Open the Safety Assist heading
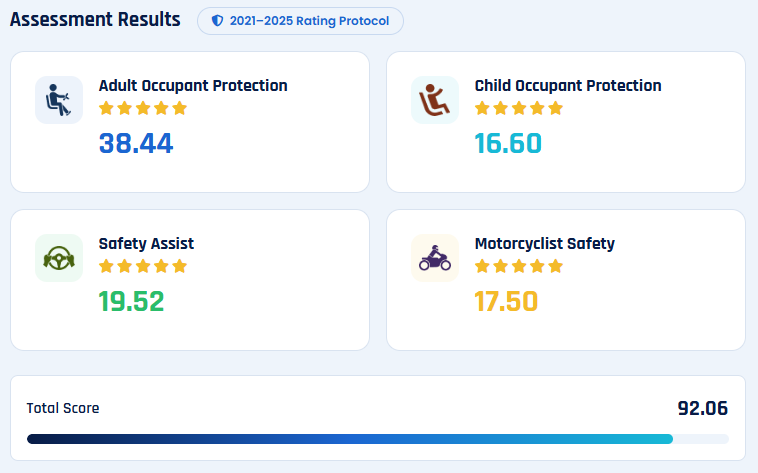Viewport: 758px width, 473px height. tap(146, 243)
